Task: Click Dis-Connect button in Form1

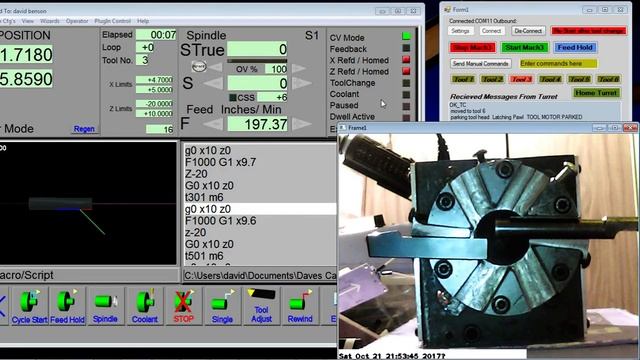Action: (x=528, y=31)
